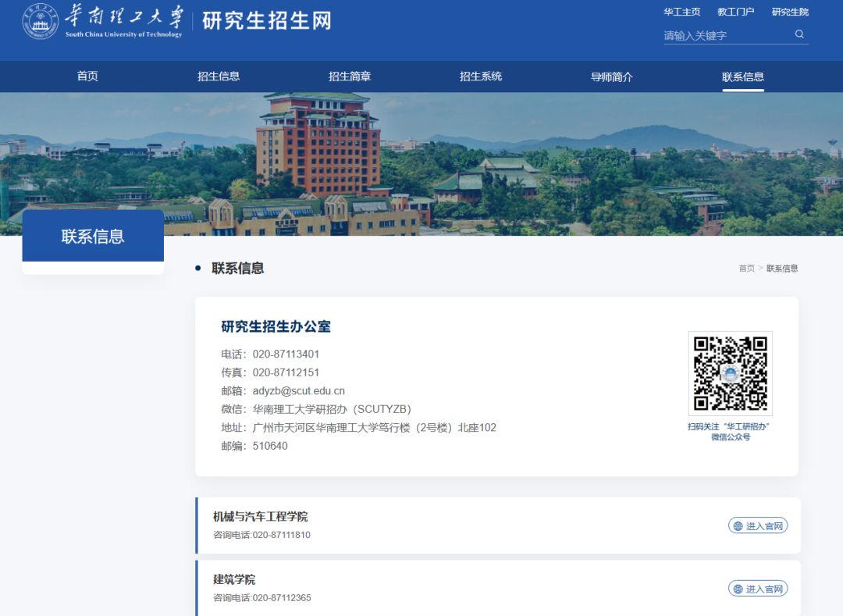Go to 华工主页 top link

click(681, 12)
